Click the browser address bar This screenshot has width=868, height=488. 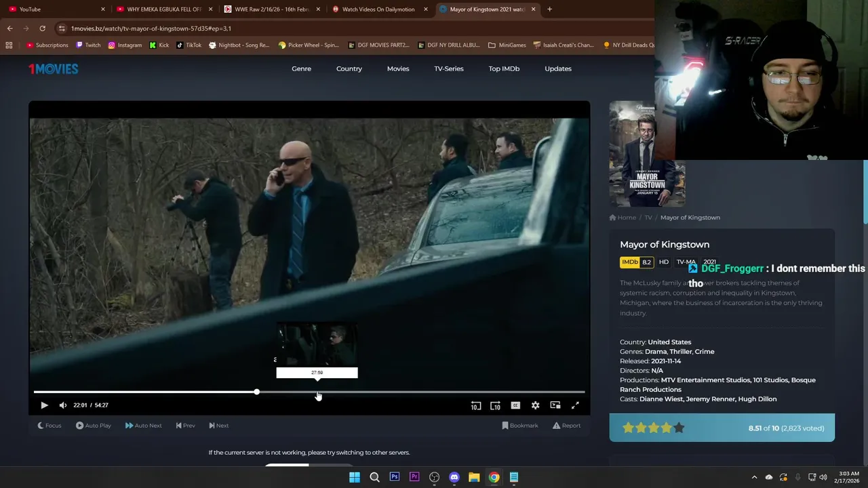(x=353, y=28)
